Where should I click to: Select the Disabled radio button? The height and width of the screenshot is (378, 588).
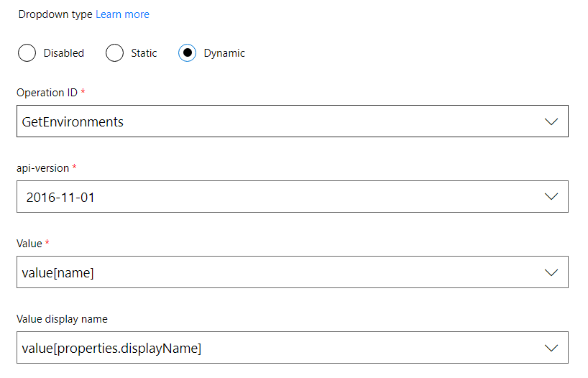click(27, 53)
